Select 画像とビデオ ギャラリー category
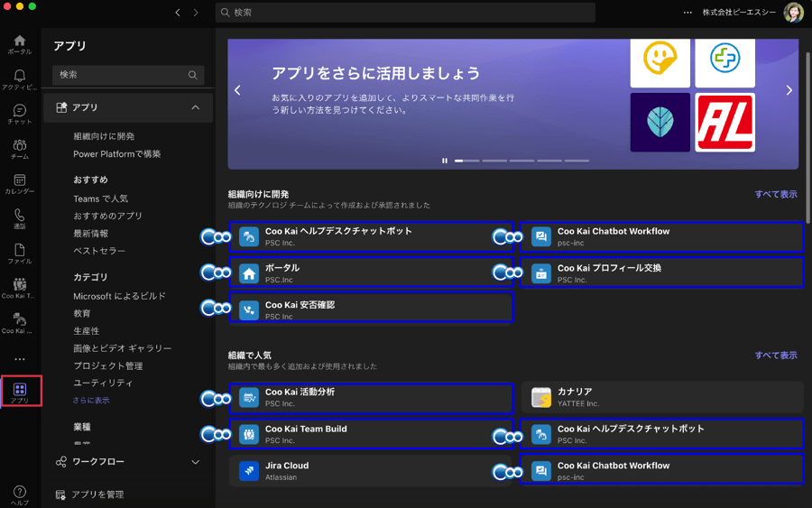The width and height of the screenshot is (812, 508). point(122,348)
